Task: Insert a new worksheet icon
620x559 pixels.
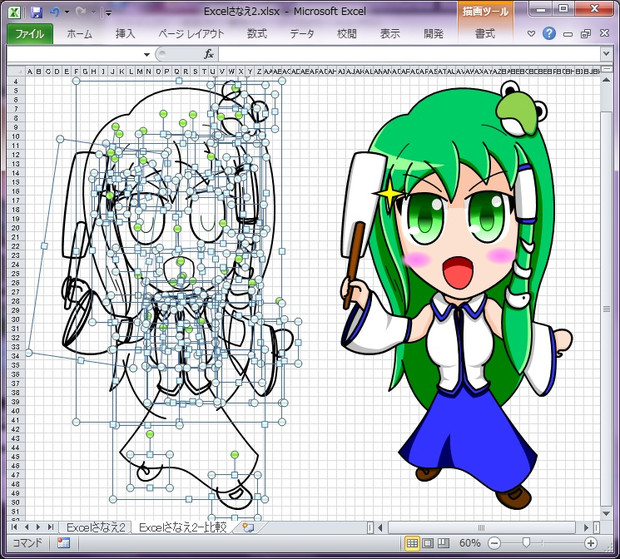Action: tap(248, 527)
